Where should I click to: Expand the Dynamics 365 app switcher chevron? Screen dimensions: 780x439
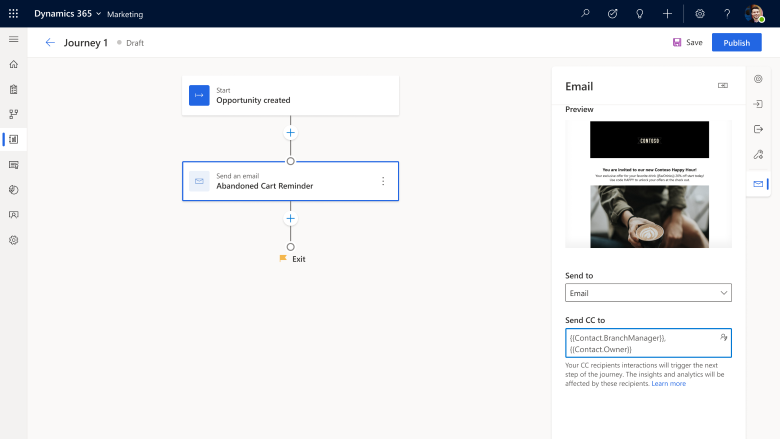98,14
